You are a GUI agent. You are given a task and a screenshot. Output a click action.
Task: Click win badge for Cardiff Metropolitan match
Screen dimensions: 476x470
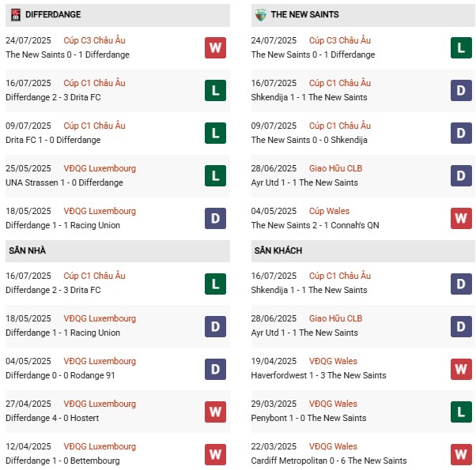pyautogui.click(x=460, y=453)
